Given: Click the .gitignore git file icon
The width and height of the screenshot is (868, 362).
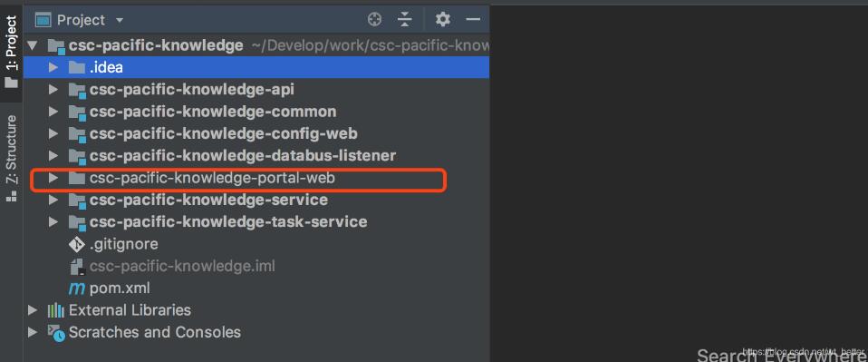Looking at the screenshot, I should click(76, 244).
